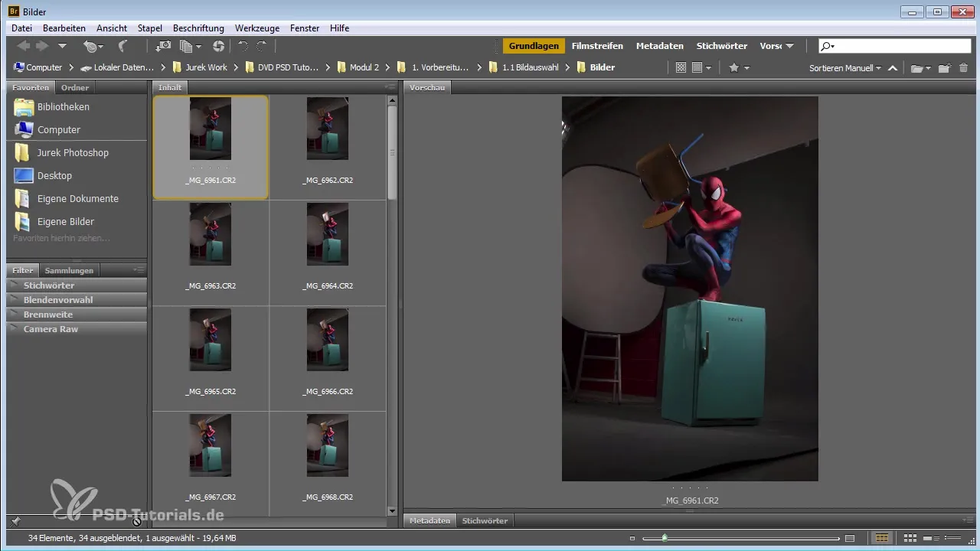Image resolution: width=980 pixels, height=551 pixels.
Task: Expand the Brennweite filter section
Action: tap(77, 315)
